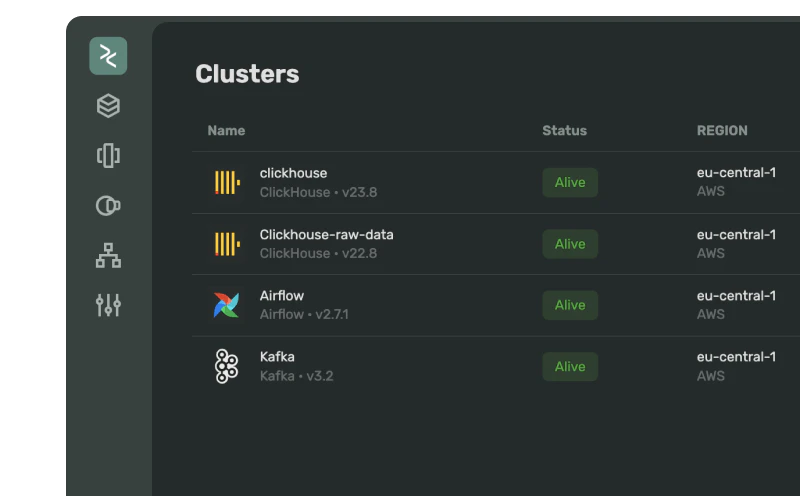This screenshot has height=496, width=800.
Task: Click the clickhouse v23.8 cluster icon
Action: click(227, 182)
